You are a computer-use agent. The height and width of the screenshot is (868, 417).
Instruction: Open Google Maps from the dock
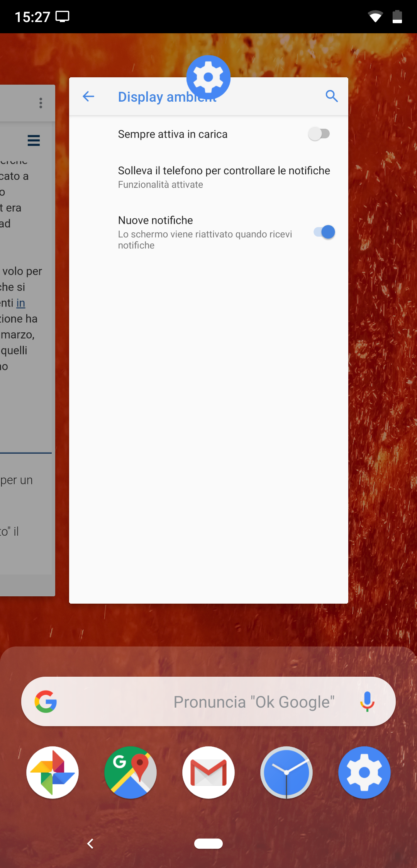[131, 772]
